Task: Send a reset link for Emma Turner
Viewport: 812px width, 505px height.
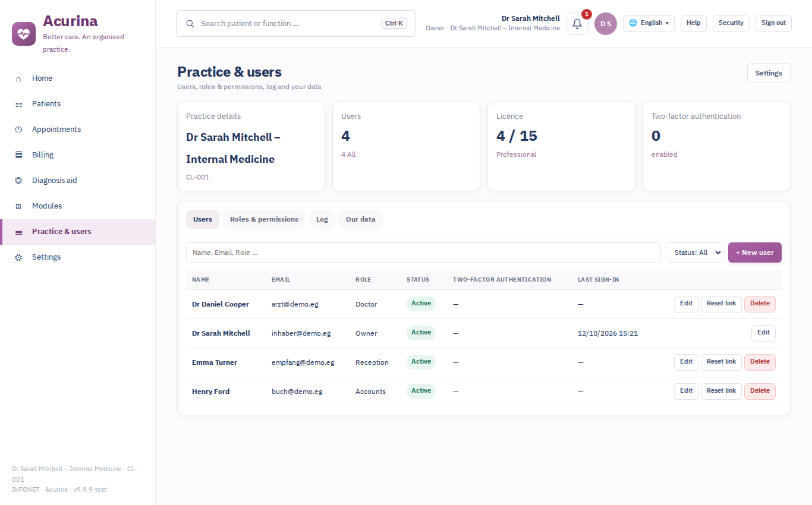Action: (x=722, y=362)
